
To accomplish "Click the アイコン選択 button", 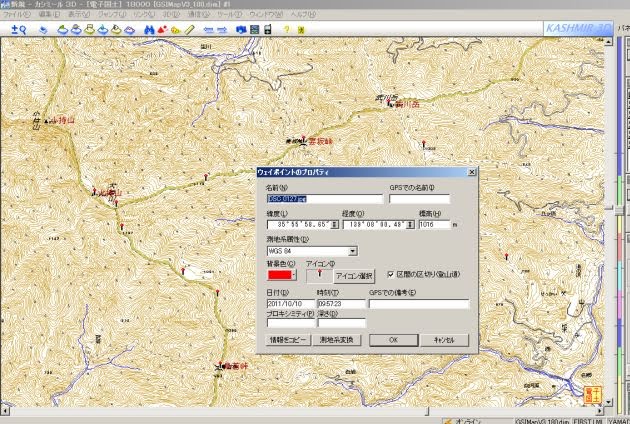I will tap(353, 275).
